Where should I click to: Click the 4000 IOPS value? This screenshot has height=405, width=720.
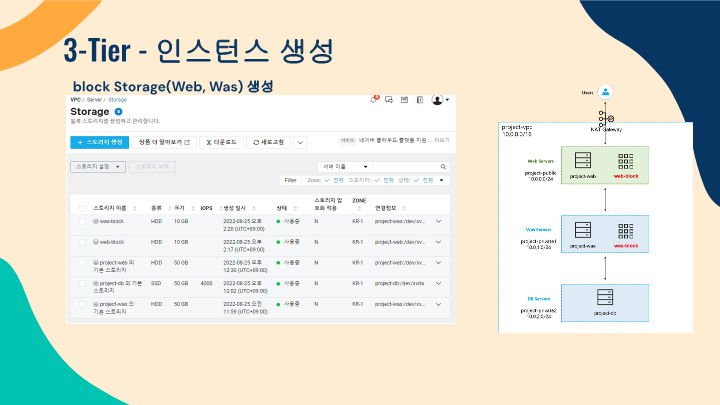coord(206,283)
